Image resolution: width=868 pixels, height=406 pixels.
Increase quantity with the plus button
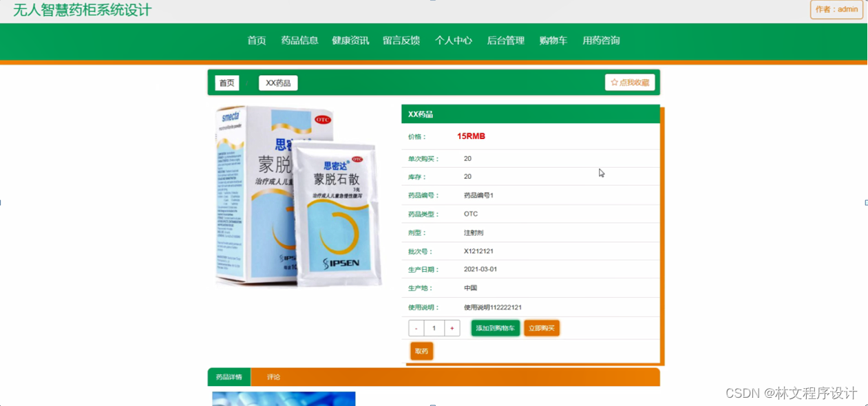(452, 328)
